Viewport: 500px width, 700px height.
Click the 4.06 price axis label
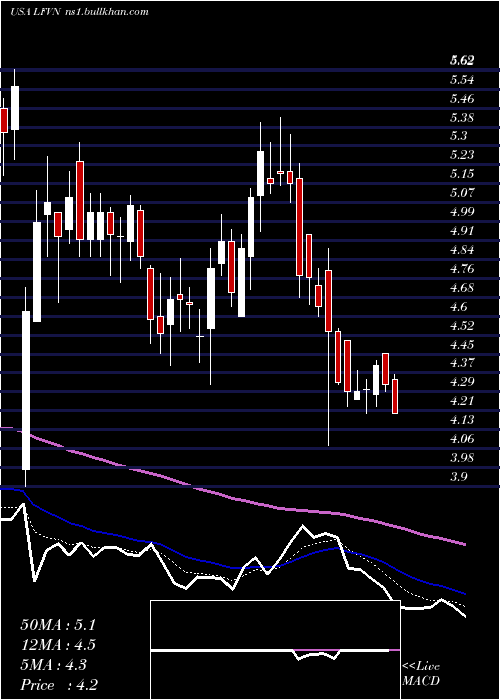[462, 439]
